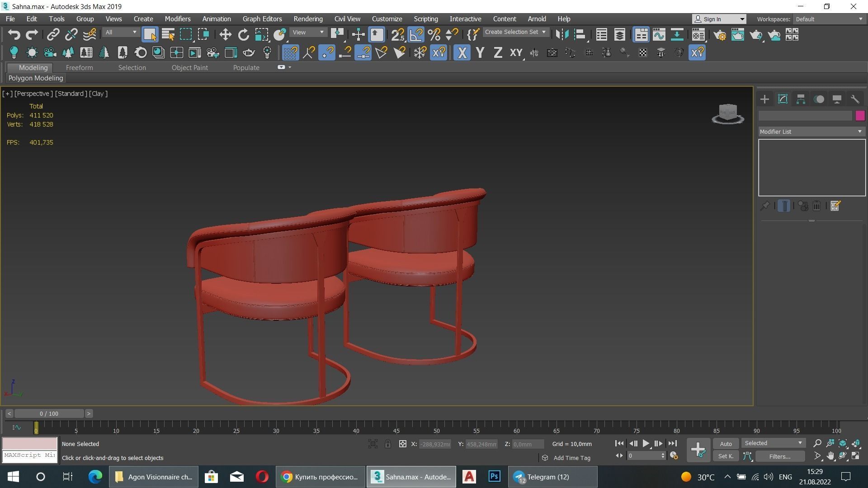This screenshot has width=868, height=488.
Task: Toggle the selection lock icon
Action: click(387, 444)
